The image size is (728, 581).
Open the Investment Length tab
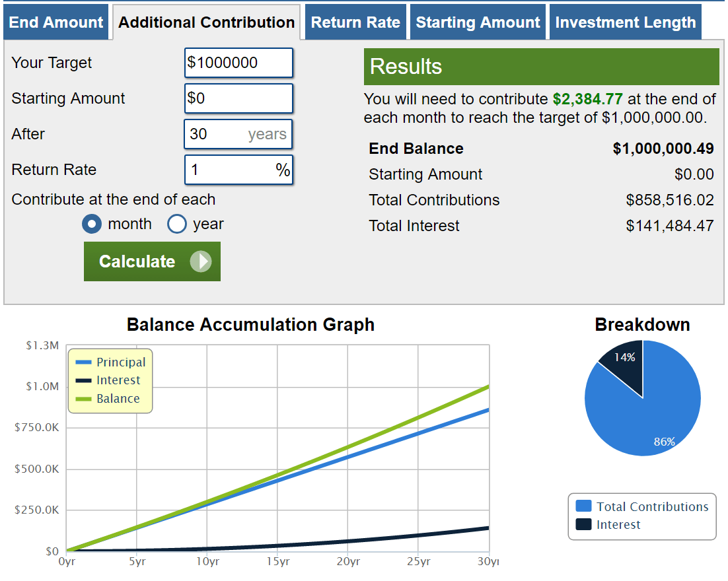pos(625,22)
